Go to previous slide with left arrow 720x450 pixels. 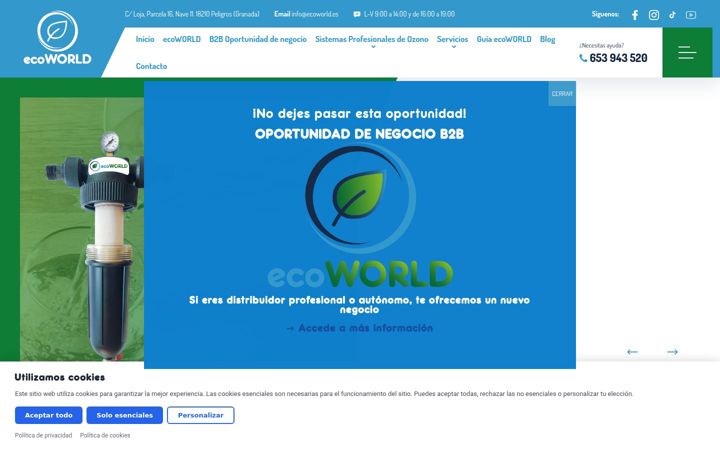click(x=632, y=352)
